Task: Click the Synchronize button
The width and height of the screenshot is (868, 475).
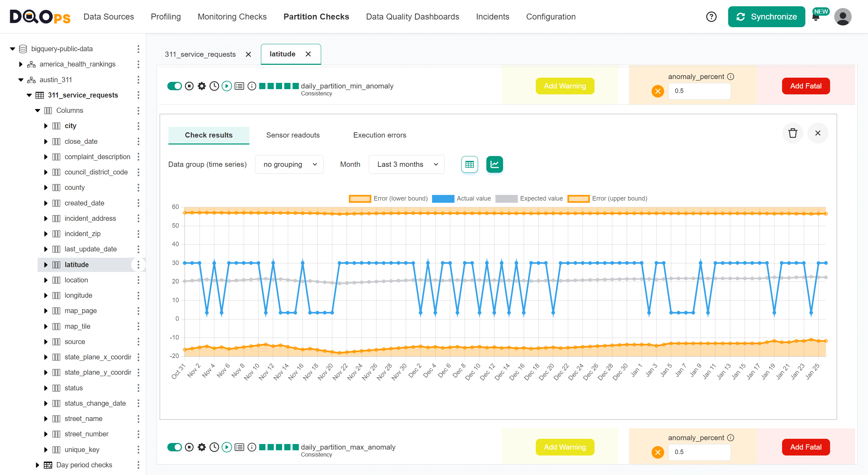Action: point(766,17)
